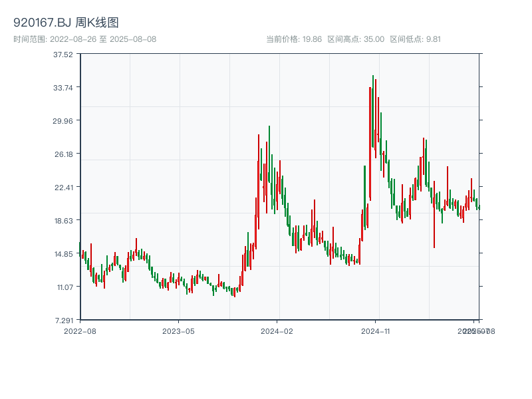Click the y-axis label 14.85

tap(64, 254)
